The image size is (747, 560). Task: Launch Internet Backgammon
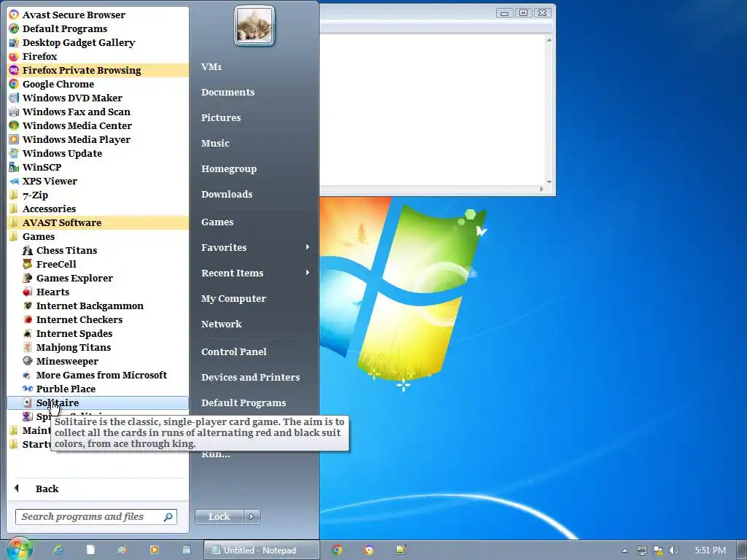pyautogui.click(x=98, y=306)
